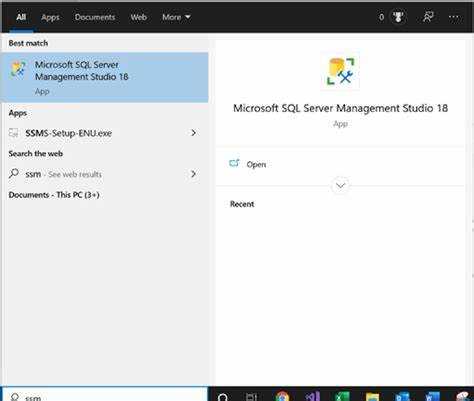This screenshot has height=401, width=474.
Task: Select the SSMS-Setup-ENU.exe result
Action: [x=105, y=133]
